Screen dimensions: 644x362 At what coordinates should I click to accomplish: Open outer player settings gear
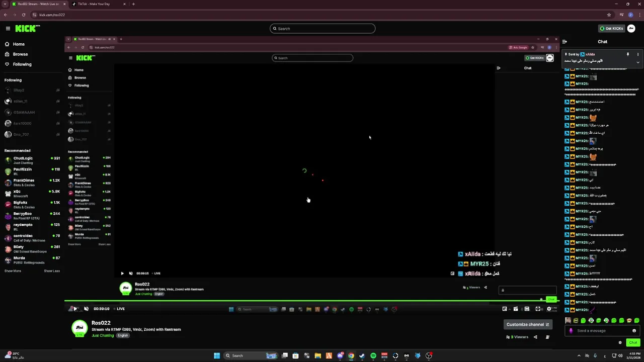pyautogui.click(x=549, y=309)
